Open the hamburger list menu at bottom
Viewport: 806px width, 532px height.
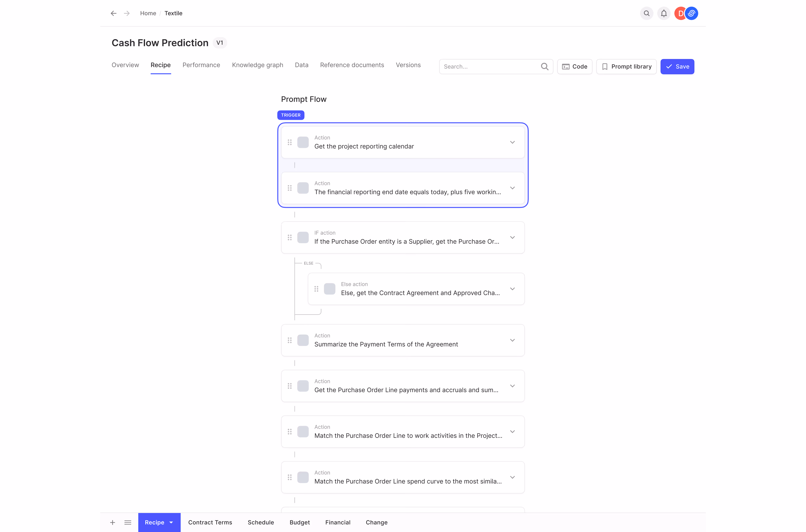tap(128, 522)
